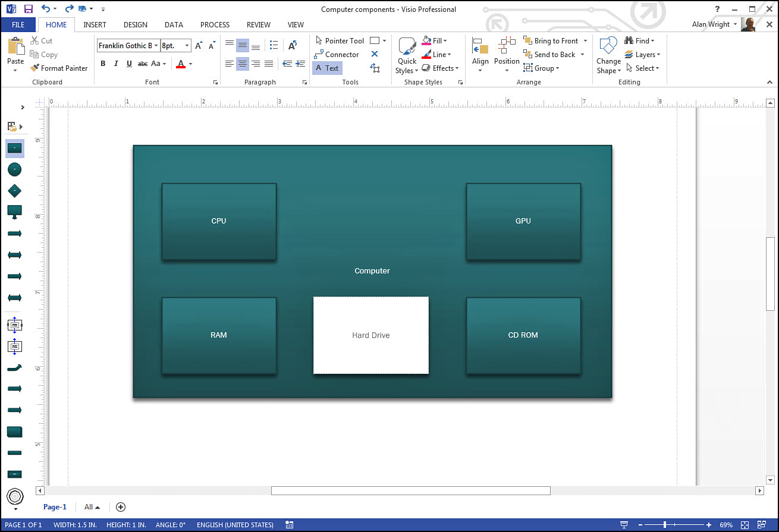Click the Hard Drive shape text box
The height and width of the screenshot is (532, 779).
pyautogui.click(x=371, y=335)
